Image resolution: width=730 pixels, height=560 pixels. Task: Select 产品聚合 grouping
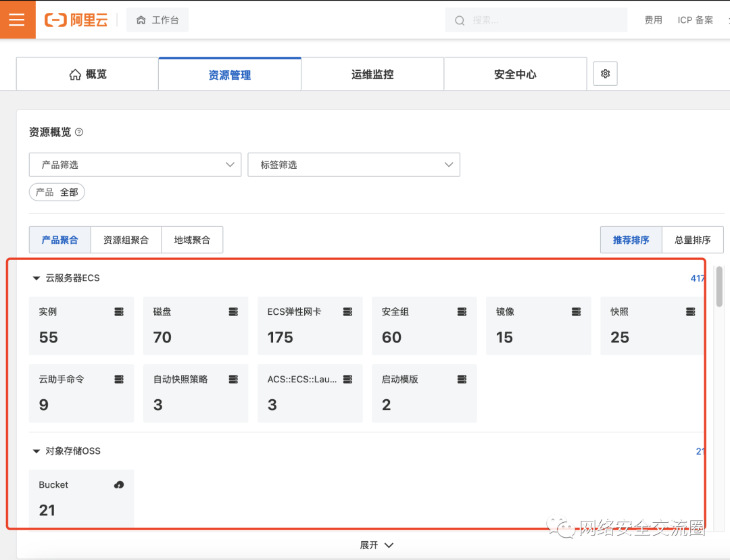click(x=60, y=240)
